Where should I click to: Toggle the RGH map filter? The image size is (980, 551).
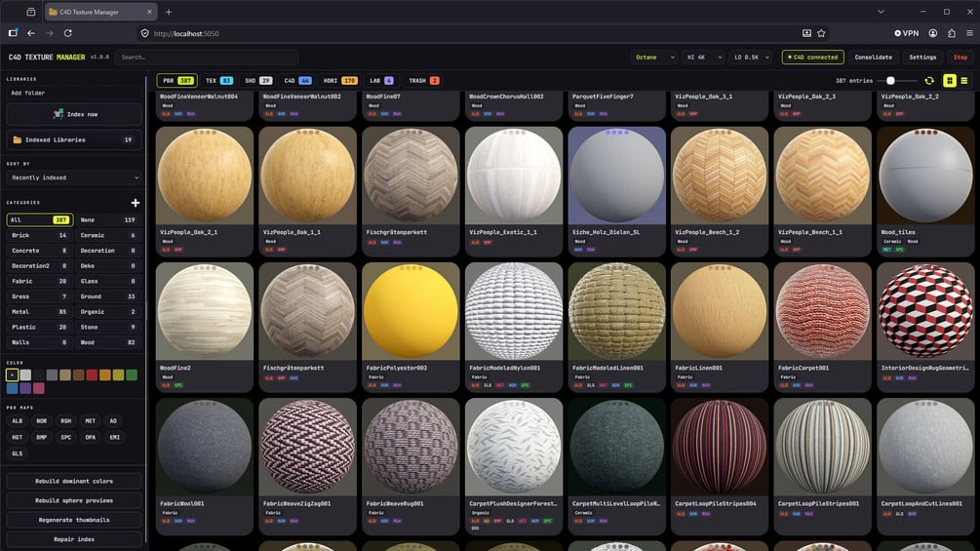pos(65,421)
